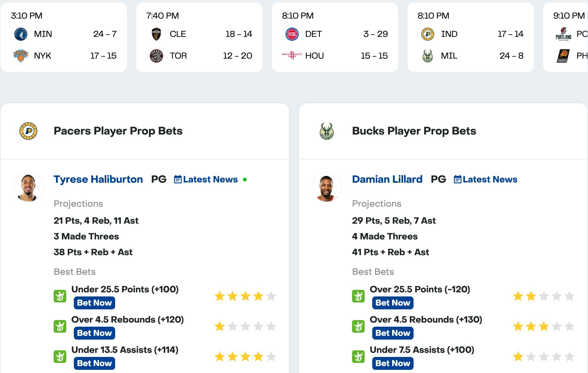Click Tyrese Haliburton's headshot photo
Image resolution: width=588 pixels, height=373 pixels.
tap(28, 187)
